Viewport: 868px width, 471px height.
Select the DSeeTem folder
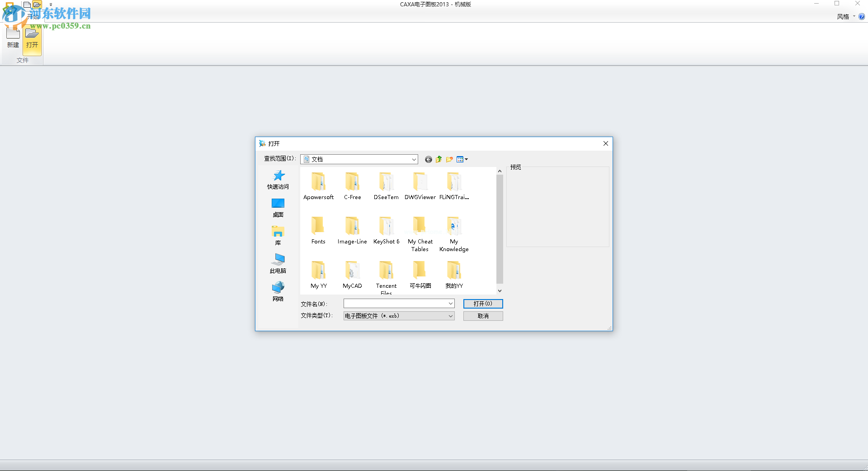386,186
